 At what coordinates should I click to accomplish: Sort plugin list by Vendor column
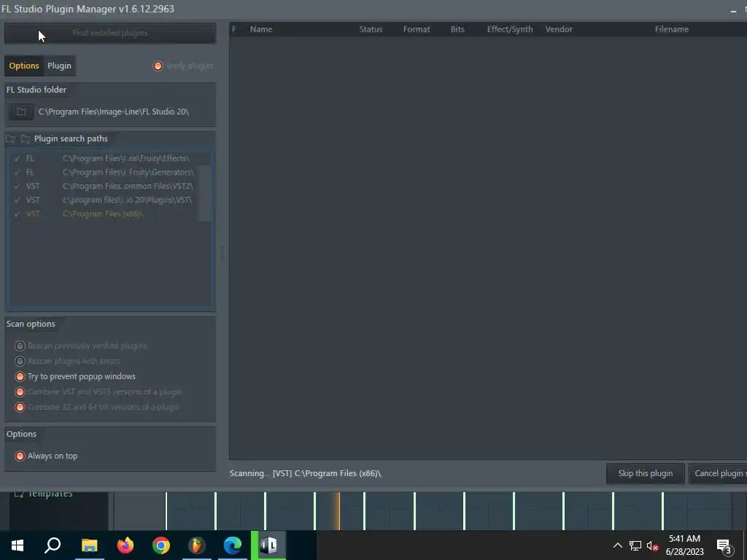pyautogui.click(x=559, y=29)
